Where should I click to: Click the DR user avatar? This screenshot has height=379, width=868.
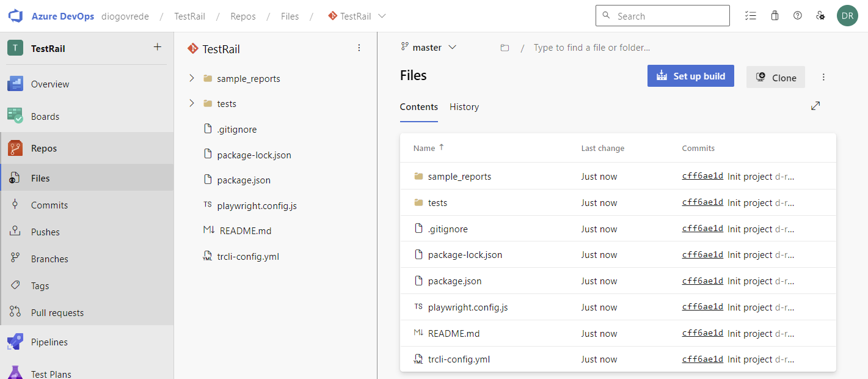tap(847, 16)
